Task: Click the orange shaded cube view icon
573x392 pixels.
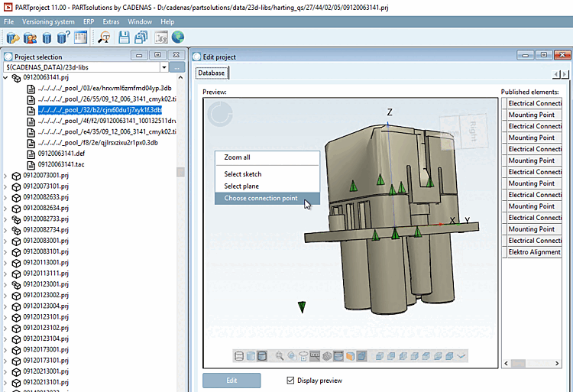Action: pyautogui.click(x=350, y=356)
